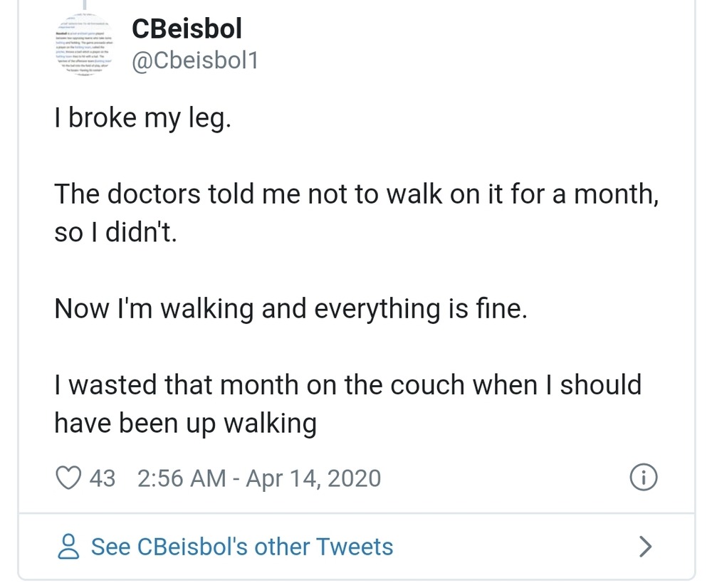712x588 pixels.
Task: Click the "I broke my leg." sentence
Action: coord(142,118)
